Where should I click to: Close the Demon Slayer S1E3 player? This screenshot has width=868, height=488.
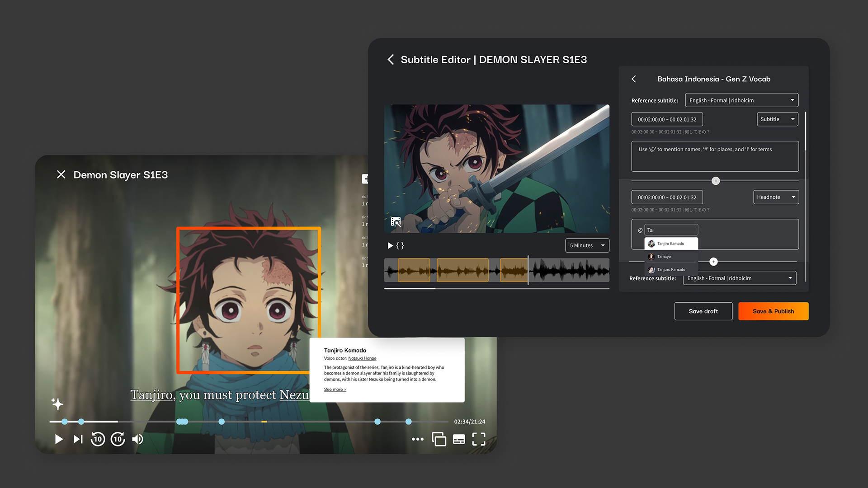(61, 174)
